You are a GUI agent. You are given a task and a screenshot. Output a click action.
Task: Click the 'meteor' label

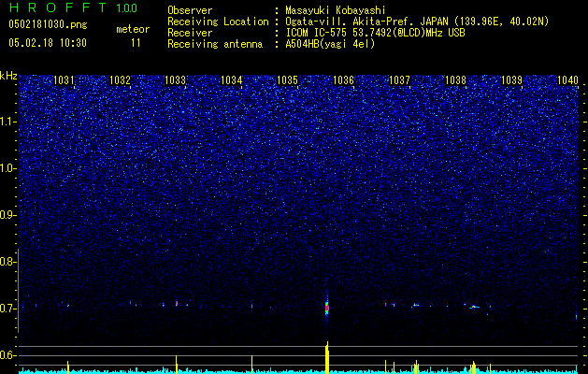(x=133, y=29)
